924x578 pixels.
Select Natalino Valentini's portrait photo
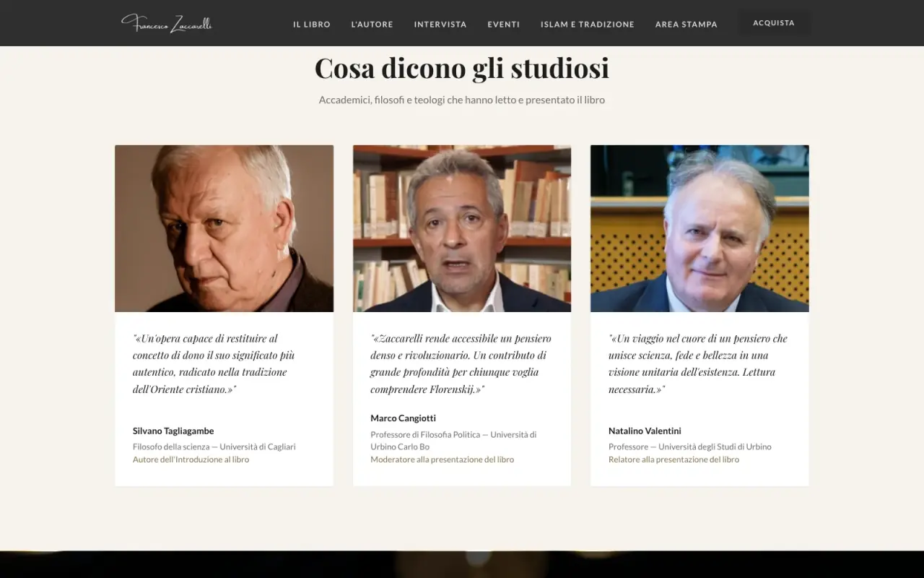click(699, 228)
